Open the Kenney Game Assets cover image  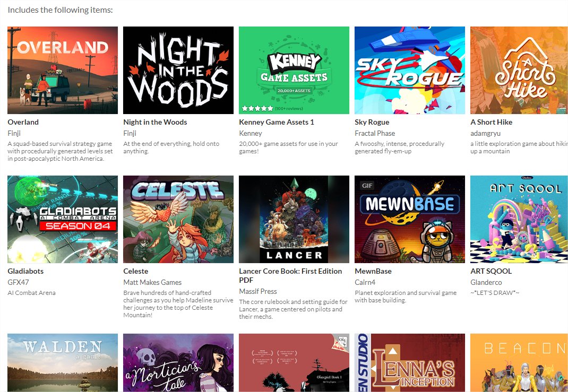(x=294, y=70)
